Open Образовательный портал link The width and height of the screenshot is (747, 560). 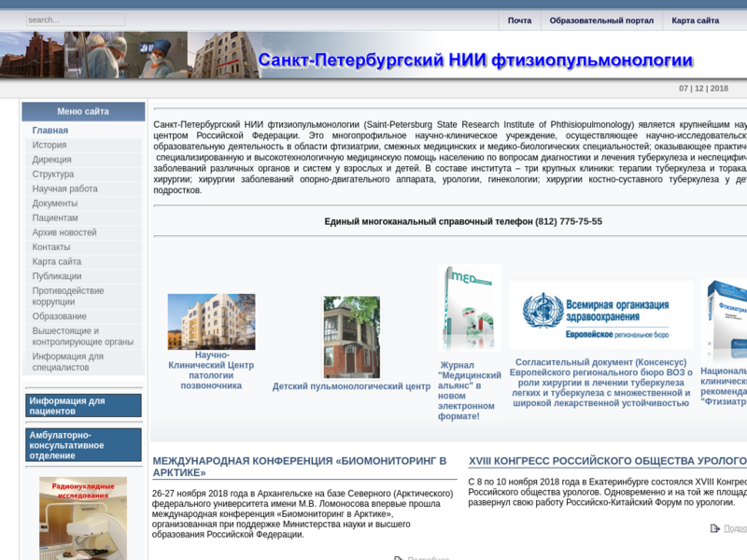[x=601, y=21]
